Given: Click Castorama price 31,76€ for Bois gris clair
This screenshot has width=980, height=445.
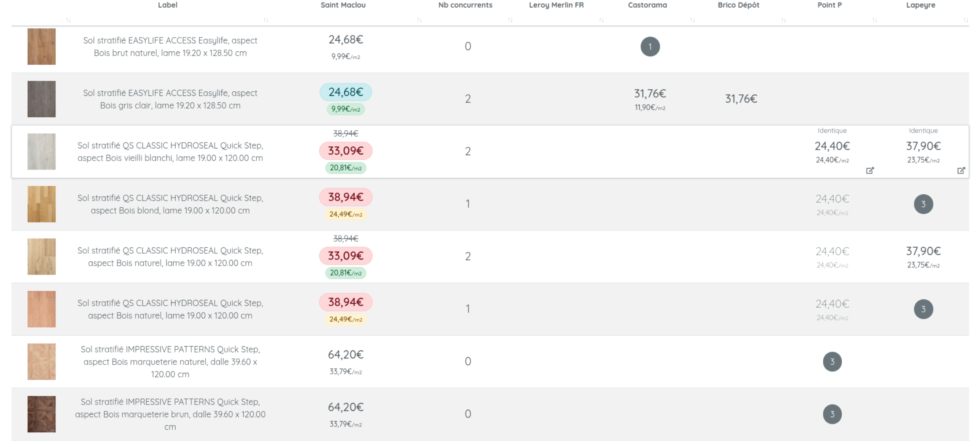Looking at the screenshot, I should 650,93.
